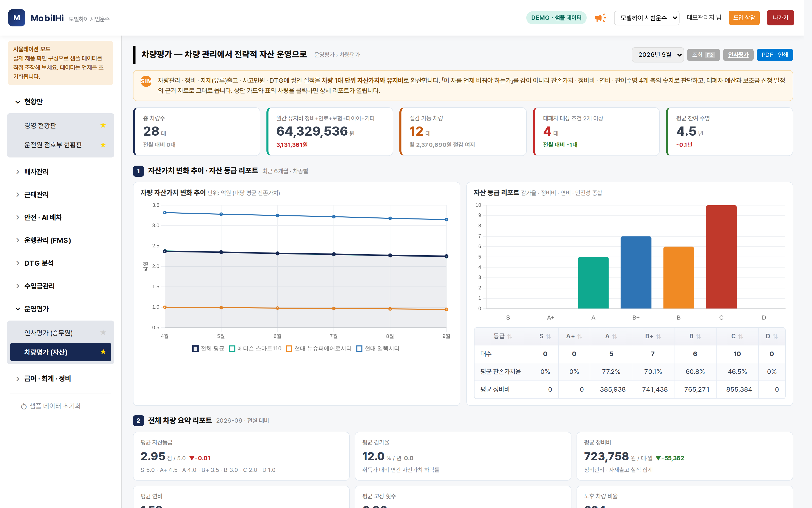The width and height of the screenshot is (812, 508).
Task: Open the 모빌하이 시범운수 company dropdown
Action: tap(647, 18)
